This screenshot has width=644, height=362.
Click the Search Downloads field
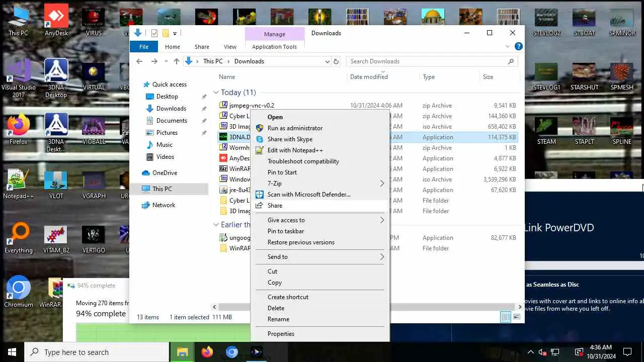coord(432,61)
